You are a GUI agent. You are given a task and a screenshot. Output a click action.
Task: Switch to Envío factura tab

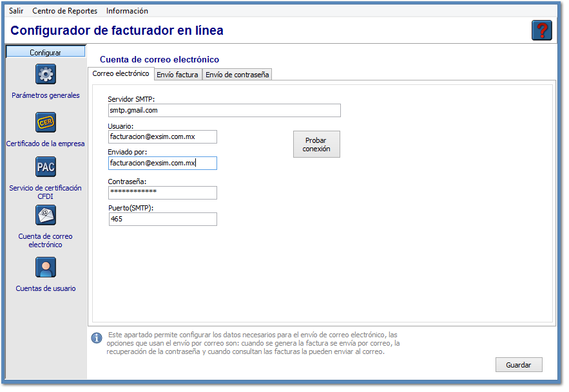(179, 75)
